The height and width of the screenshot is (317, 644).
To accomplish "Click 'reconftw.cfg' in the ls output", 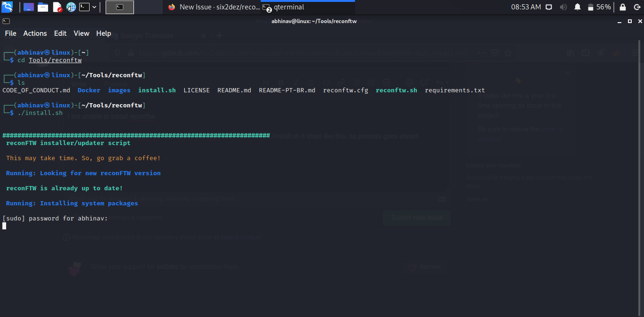I will click(346, 90).
